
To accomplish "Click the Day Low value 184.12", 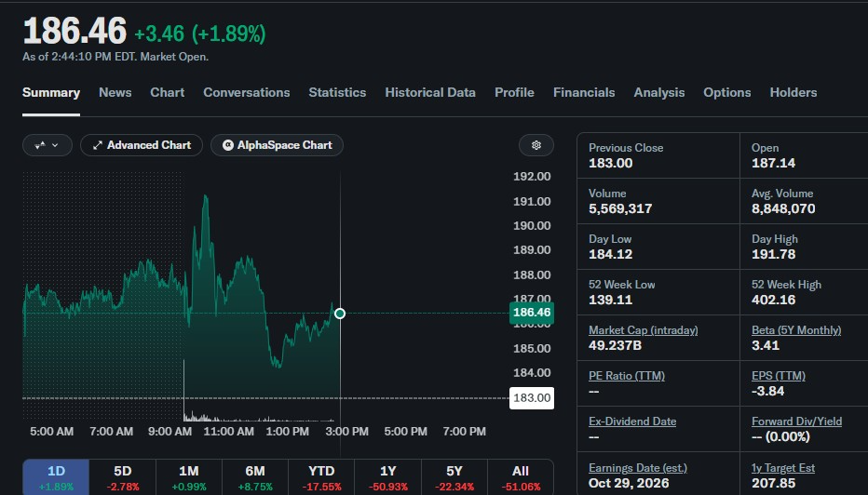I will pos(610,254).
